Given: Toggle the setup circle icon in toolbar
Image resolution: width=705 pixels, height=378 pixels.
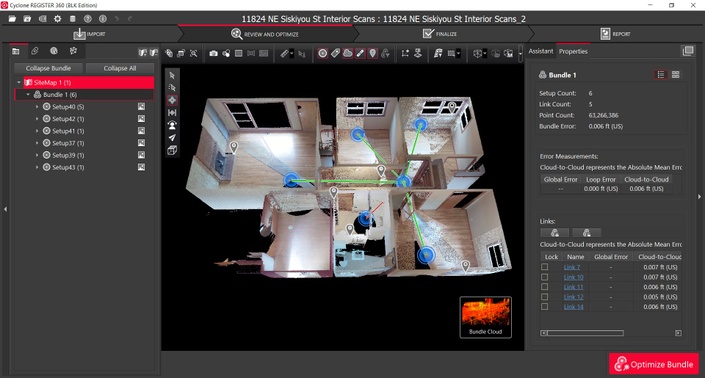Looking at the screenshot, I should [x=322, y=53].
